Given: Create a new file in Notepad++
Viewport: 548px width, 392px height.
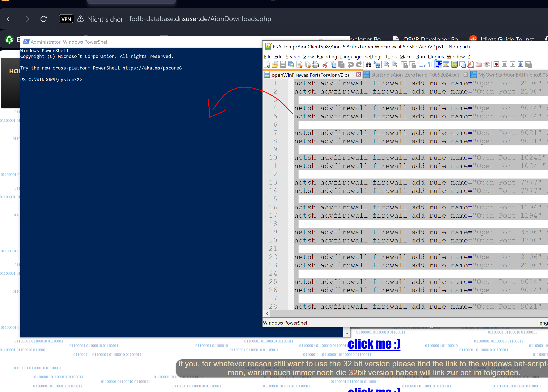Looking at the screenshot, I should tap(267, 65).
